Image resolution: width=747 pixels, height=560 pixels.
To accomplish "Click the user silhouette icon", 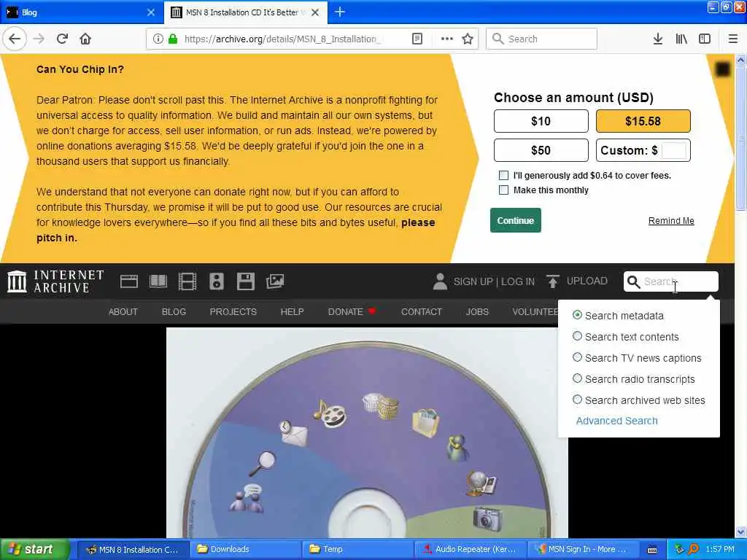I will click(x=440, y=281).
